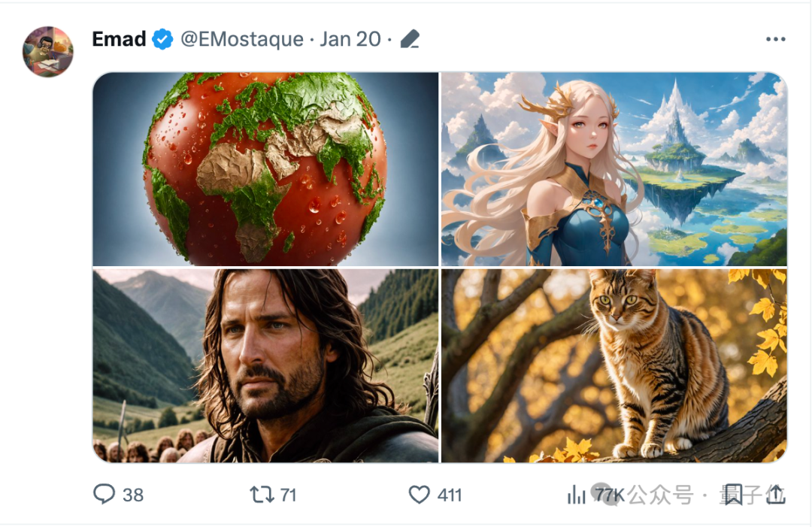Click the Emad display name

click(119, 39)
